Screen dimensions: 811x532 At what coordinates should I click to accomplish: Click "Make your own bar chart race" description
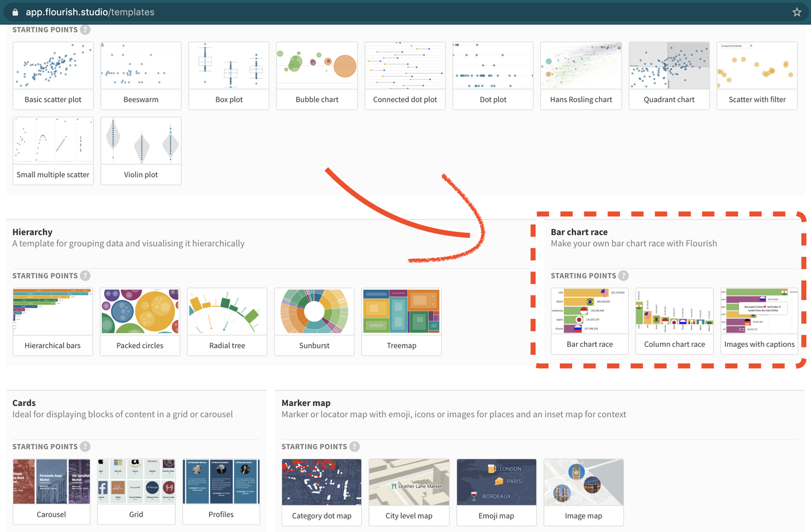click(x=634, y=243)
